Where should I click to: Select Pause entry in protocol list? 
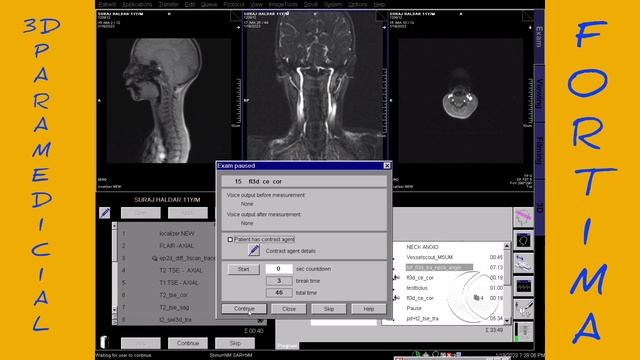click(x=413, y=308)
